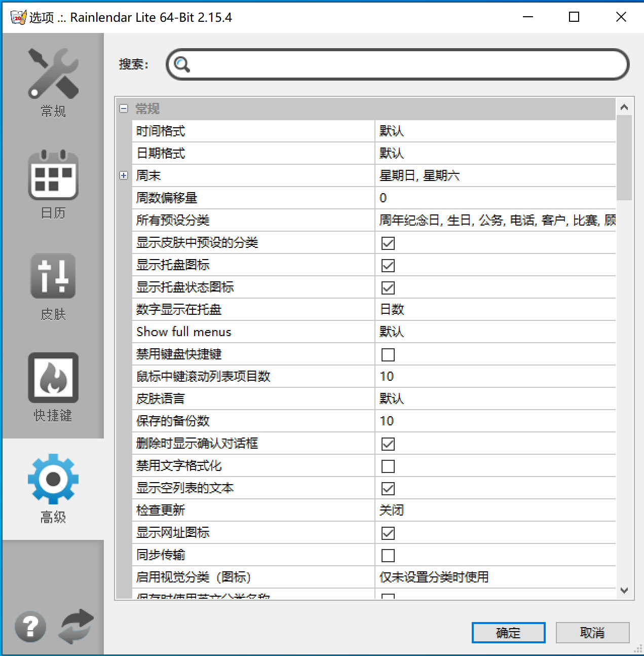Select the 日期格式 row label
The height and width of the screenshot is (656, 644).
point(161,153)
